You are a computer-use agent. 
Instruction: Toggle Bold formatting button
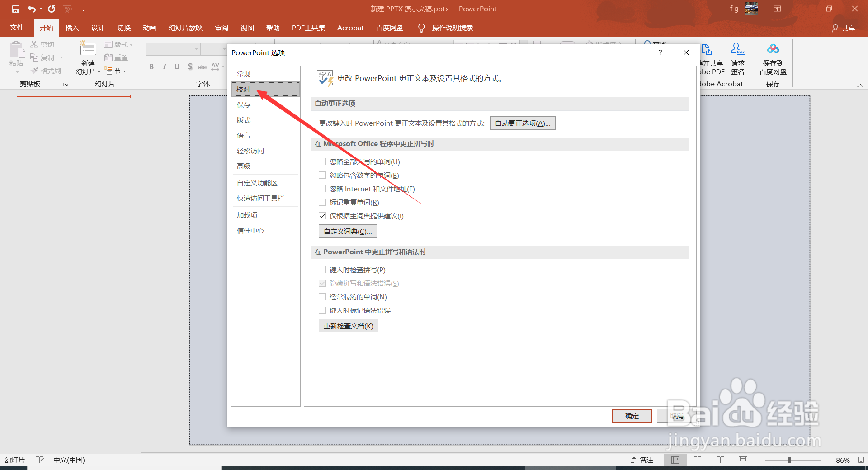coord(151,66)
